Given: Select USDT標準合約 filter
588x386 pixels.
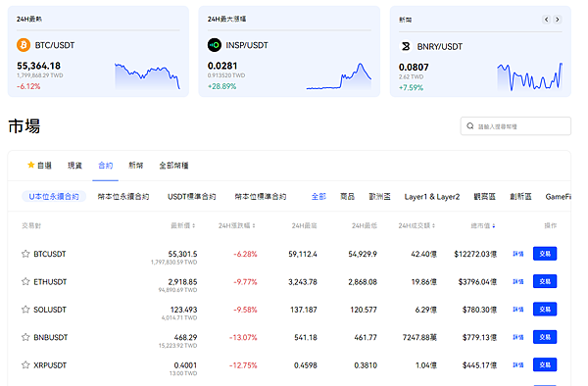Looking at the screenshot, I should pos(192,196).
